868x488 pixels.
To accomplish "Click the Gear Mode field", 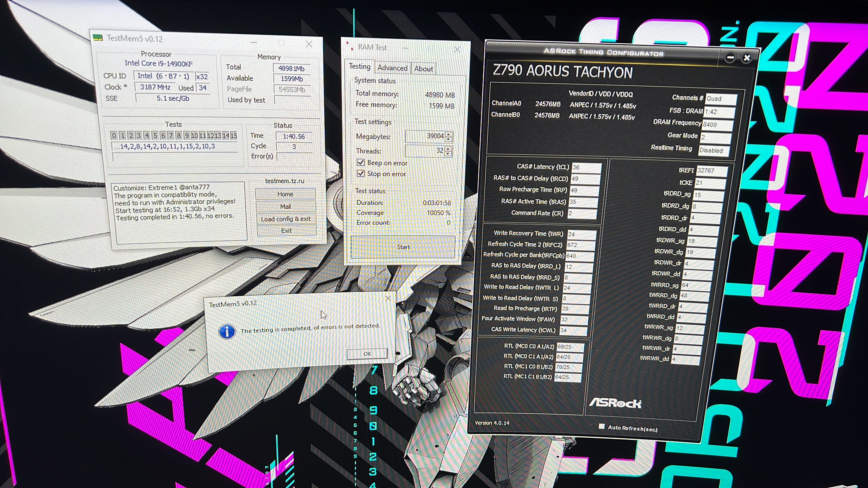I will pyautogui.click(x=715, y=137).
